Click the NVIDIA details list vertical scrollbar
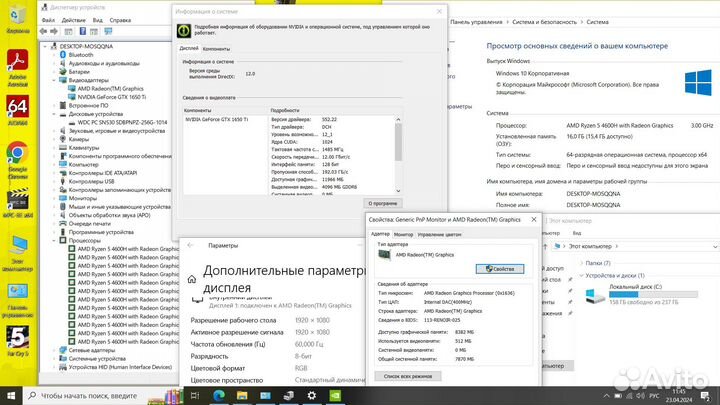The image size is (720, 405). pos(398,142)
